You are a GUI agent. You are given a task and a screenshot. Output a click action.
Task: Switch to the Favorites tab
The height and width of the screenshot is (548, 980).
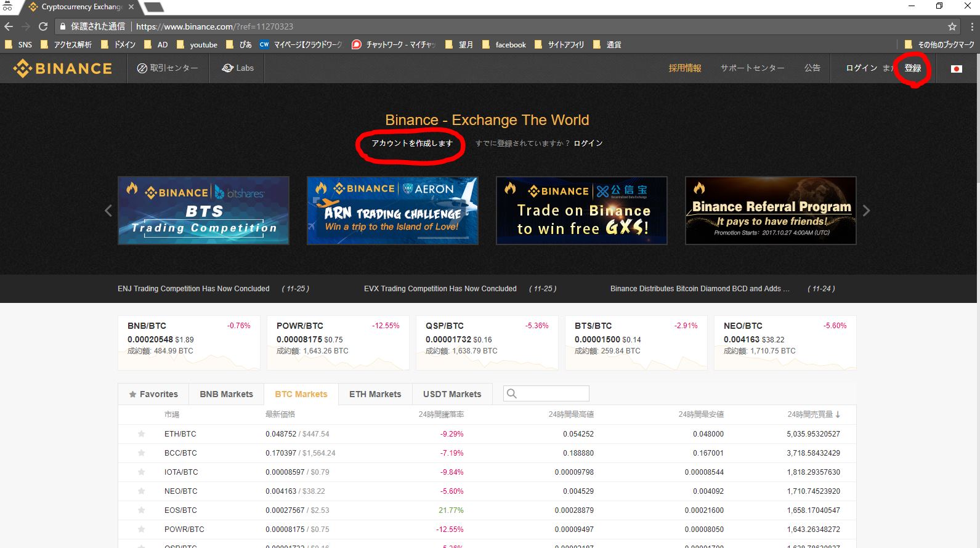point(153,394)
